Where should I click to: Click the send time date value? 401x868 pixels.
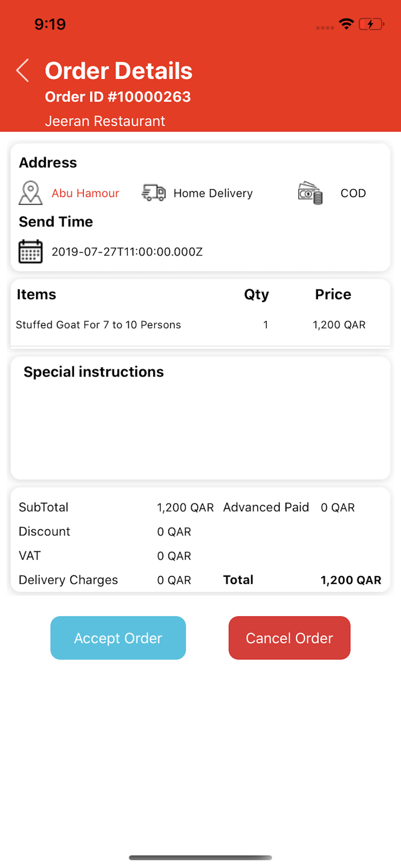pyautogui.click(x=127, y=252)
